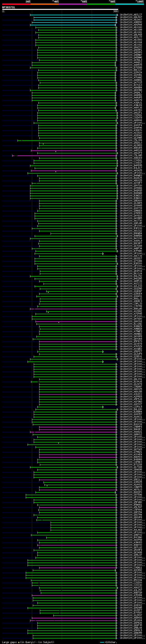Select hit UniRef100_Q8EAX0
146x644 pixels.
click(x=131, y=201)
